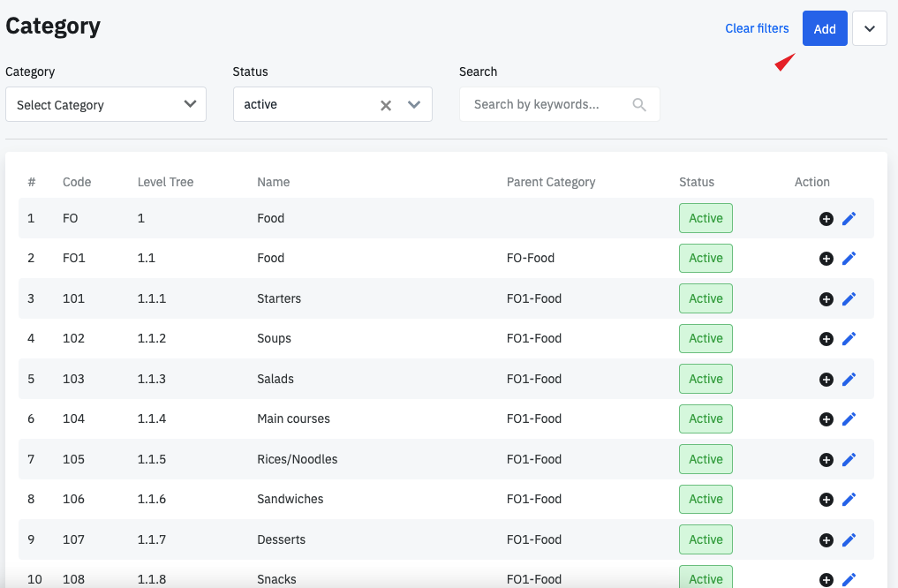Click the Search by keywords input field
Viewport: 898px width, 588px height.
point(547,104)
